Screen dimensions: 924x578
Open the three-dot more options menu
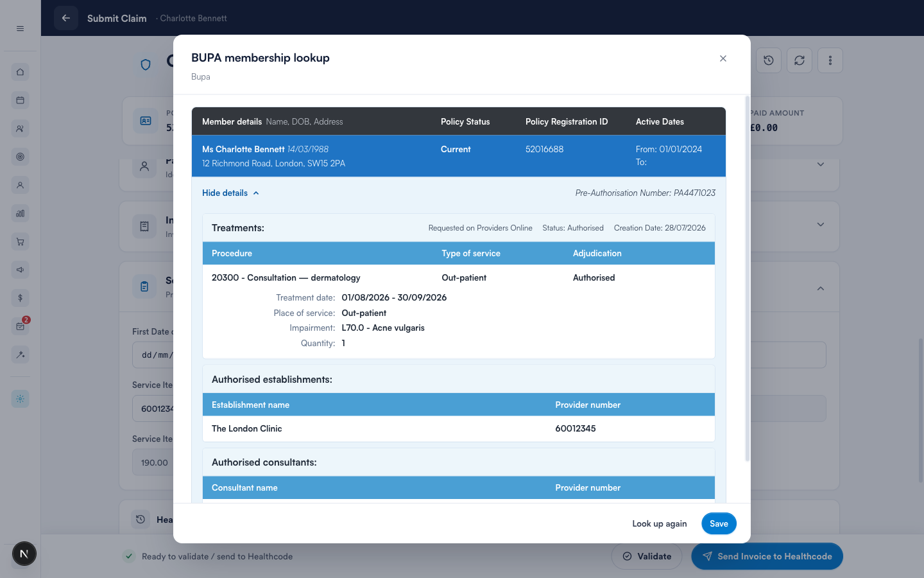pyautogui.click(x=830, y=60)
